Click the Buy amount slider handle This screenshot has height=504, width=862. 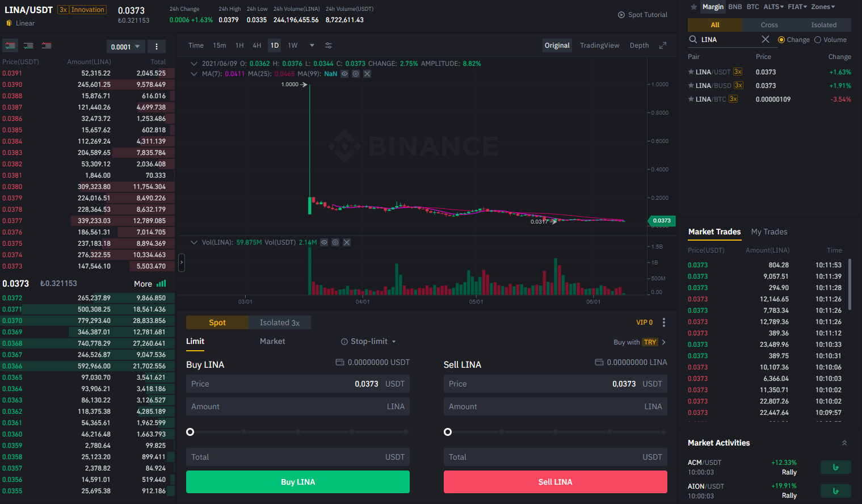(190, 432)
